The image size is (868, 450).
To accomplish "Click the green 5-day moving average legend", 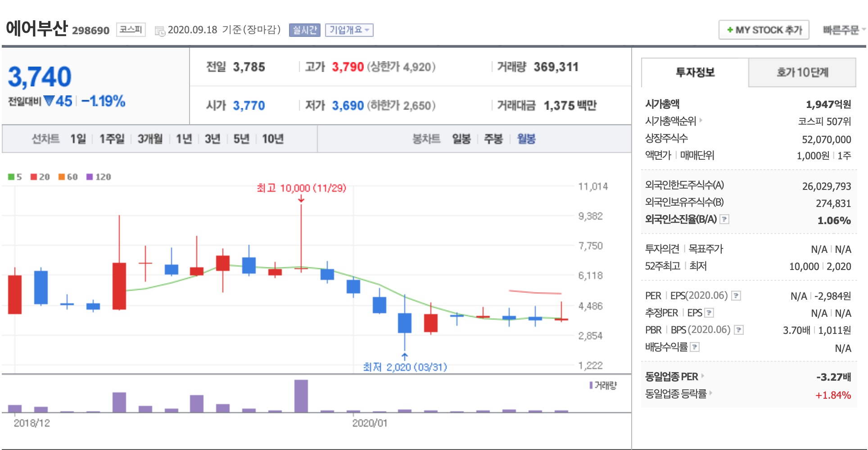I will [x=15, y=177].
